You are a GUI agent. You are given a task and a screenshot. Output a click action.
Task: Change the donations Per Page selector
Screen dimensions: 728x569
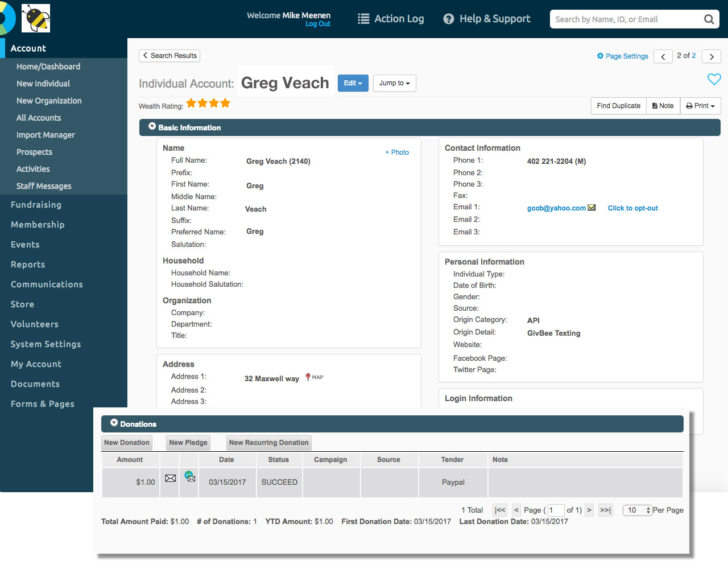point(638,510)
